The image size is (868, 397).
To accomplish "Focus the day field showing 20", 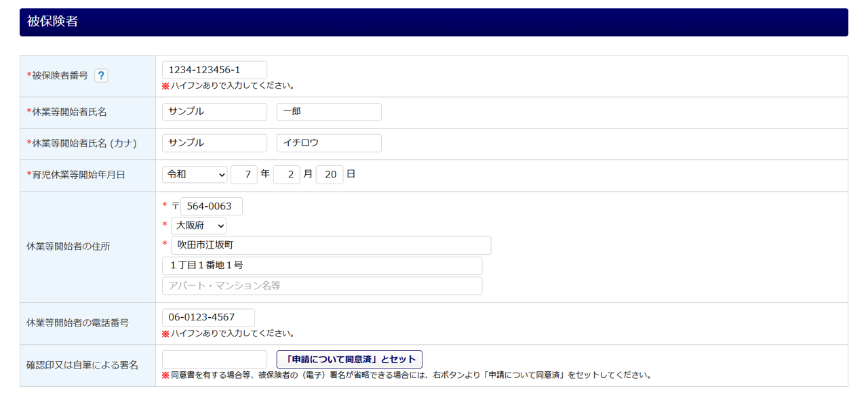I will (330, 175).
